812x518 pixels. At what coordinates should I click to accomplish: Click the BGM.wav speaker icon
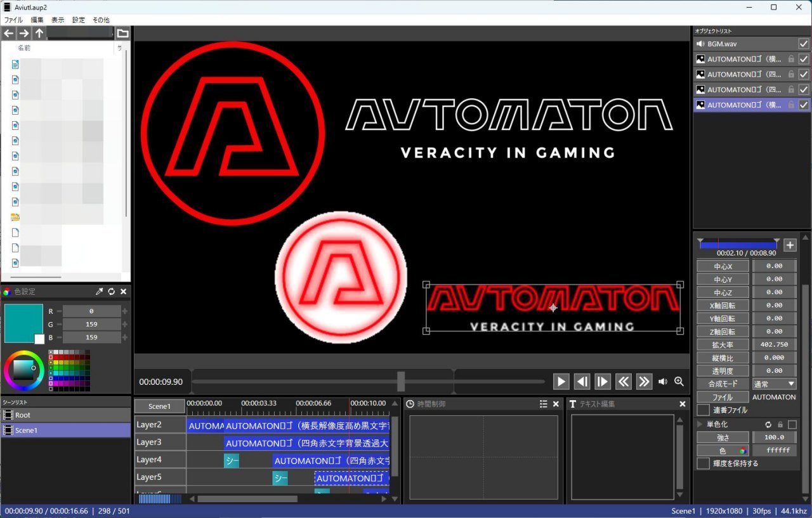(x=700, y=44)
